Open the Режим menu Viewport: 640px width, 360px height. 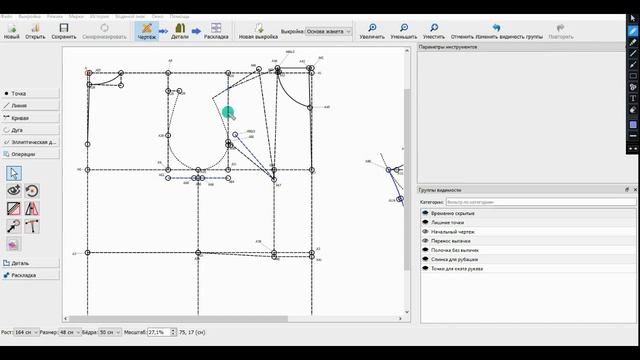pyautogui.click(x=55, y=17)
